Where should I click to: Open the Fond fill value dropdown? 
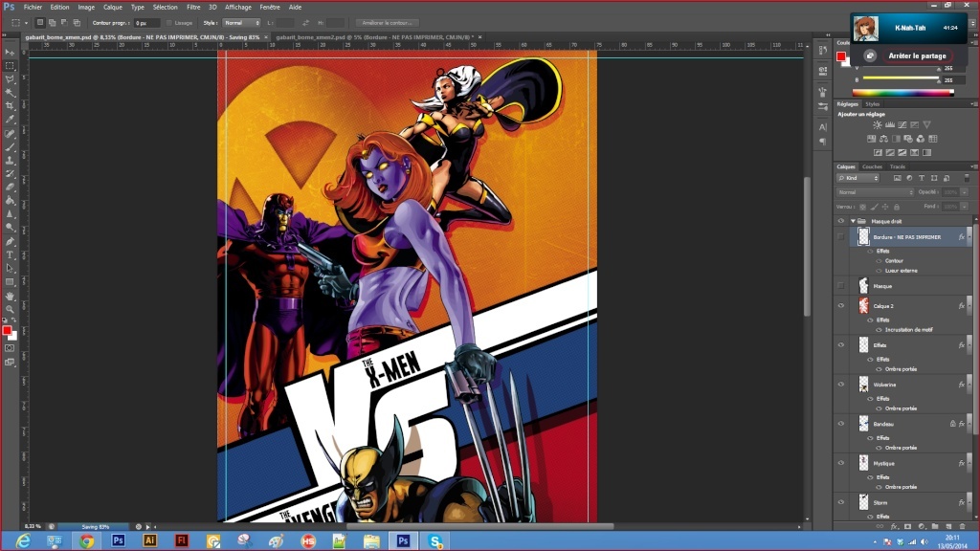965,207
